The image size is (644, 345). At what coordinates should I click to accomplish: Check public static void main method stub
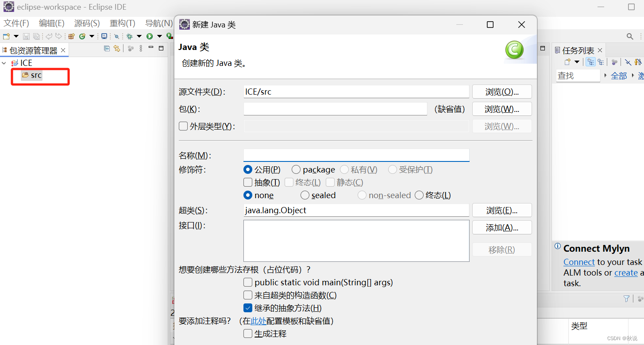pos(248,282)
